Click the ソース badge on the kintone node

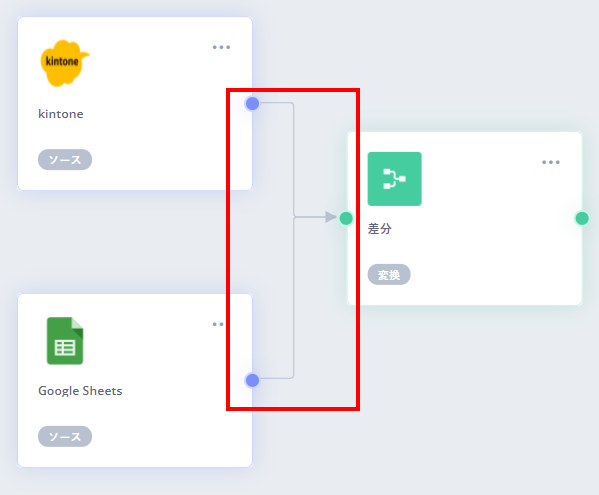tap(65, 160)
